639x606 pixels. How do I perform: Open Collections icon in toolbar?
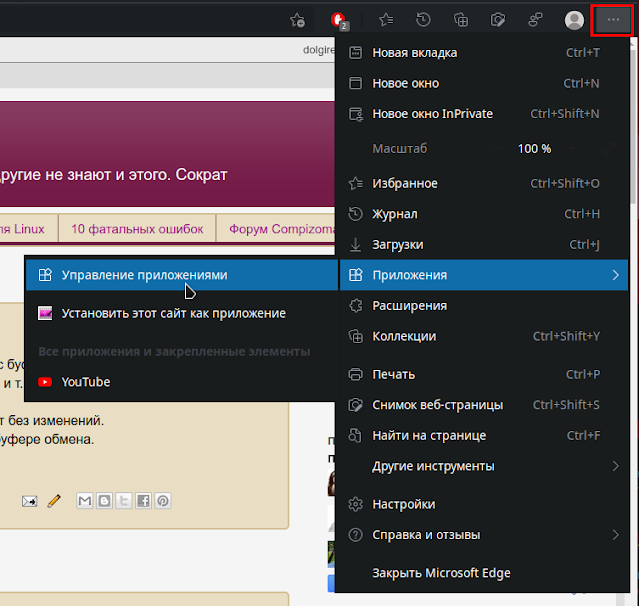pos(461,20)
